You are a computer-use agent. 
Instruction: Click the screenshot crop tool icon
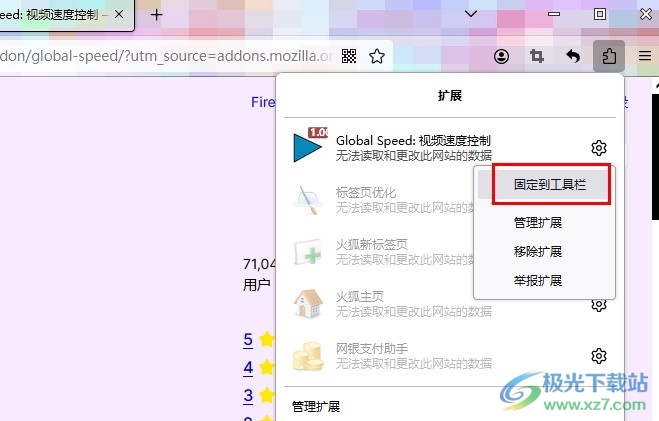point(537,56)
